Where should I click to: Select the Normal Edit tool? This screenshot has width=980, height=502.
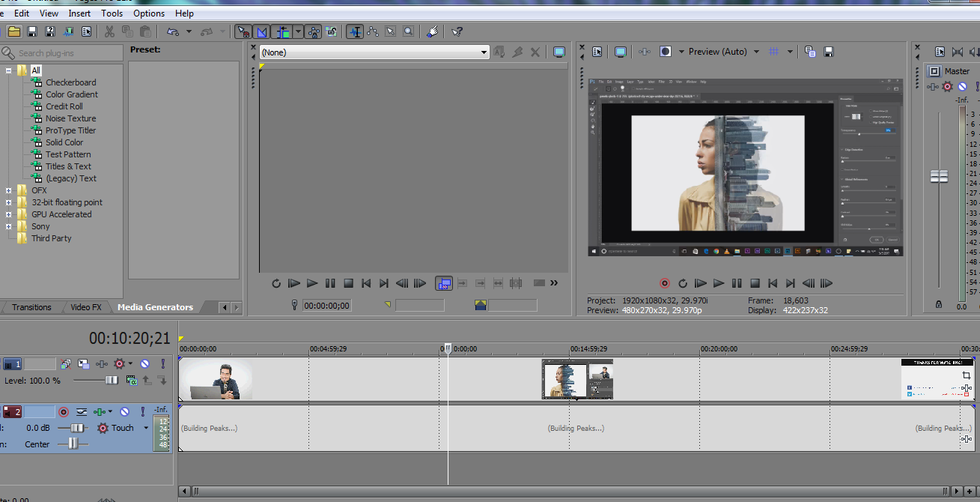coord(355,31)
